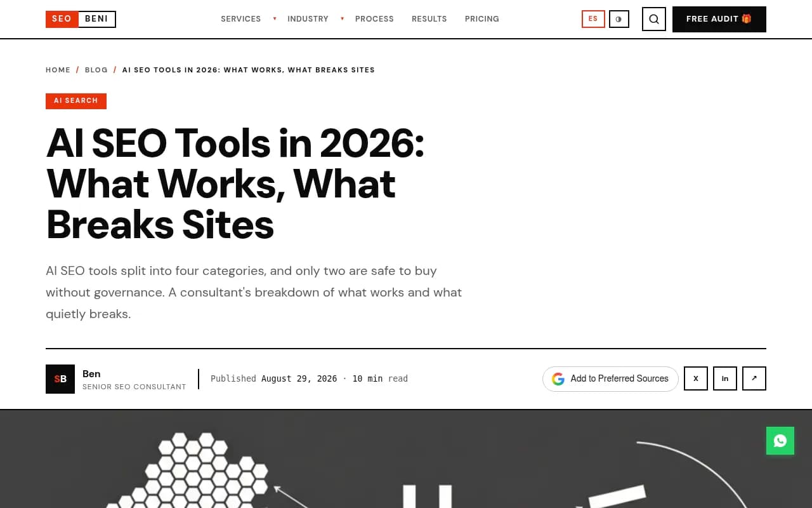Click the arrow share link icon

[754, 378]
